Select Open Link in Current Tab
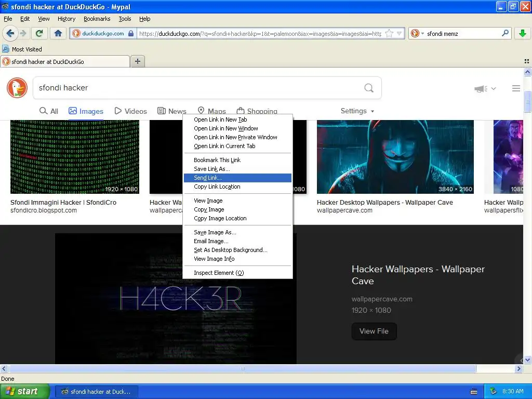 (237, 146)
